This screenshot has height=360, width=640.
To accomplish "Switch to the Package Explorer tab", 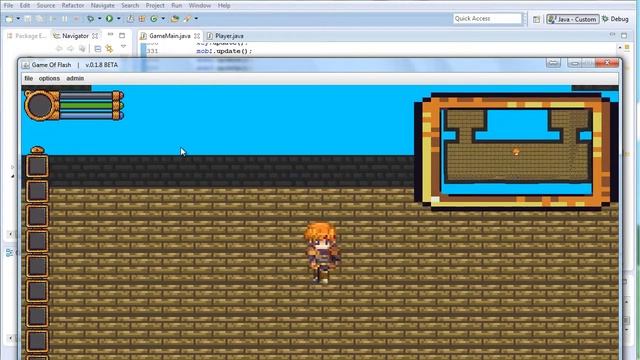I will (27, 36).
